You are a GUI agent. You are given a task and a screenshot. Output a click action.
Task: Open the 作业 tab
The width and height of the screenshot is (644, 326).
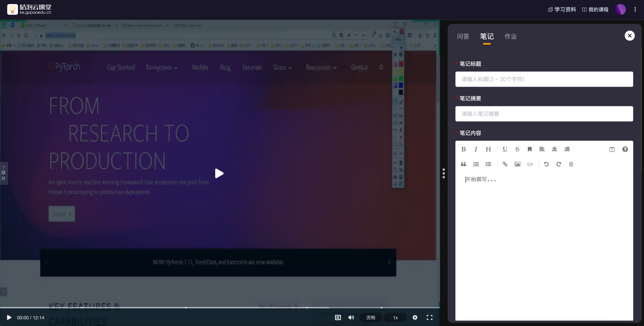pos(510,37)
